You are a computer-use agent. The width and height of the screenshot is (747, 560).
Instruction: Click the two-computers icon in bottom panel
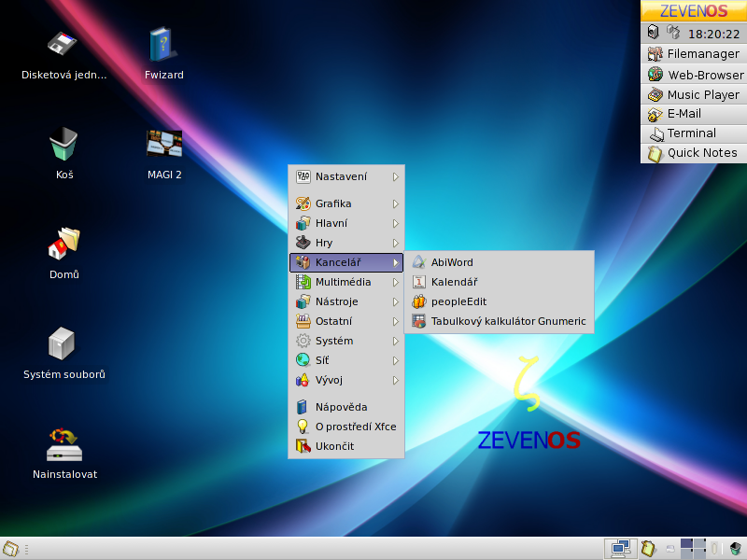click(621, 549)
